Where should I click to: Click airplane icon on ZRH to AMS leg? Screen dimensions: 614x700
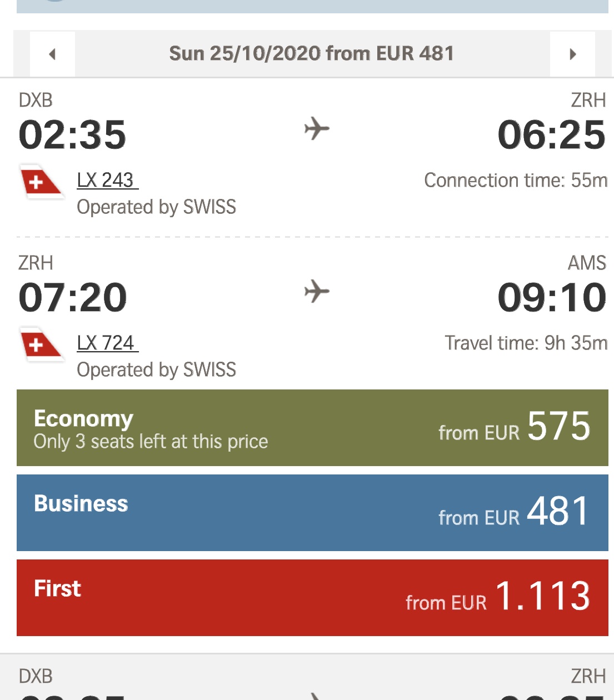click(317, 292)
